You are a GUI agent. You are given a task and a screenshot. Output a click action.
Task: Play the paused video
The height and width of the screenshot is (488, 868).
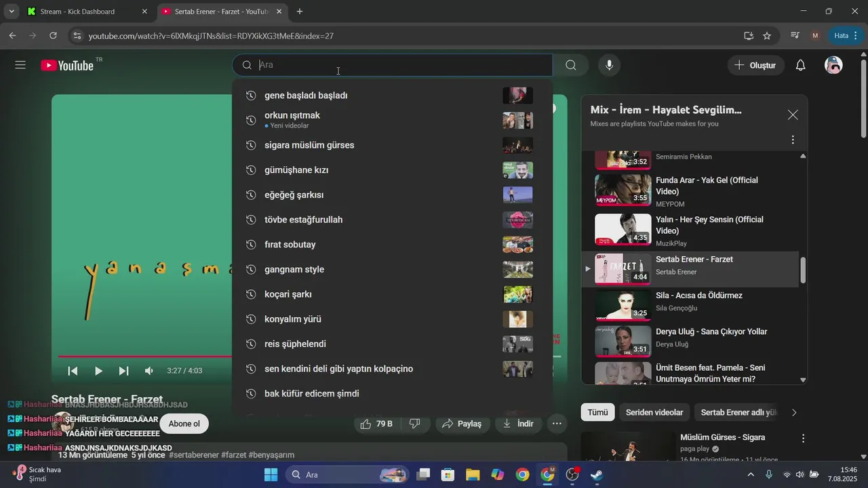pos(98,371)
